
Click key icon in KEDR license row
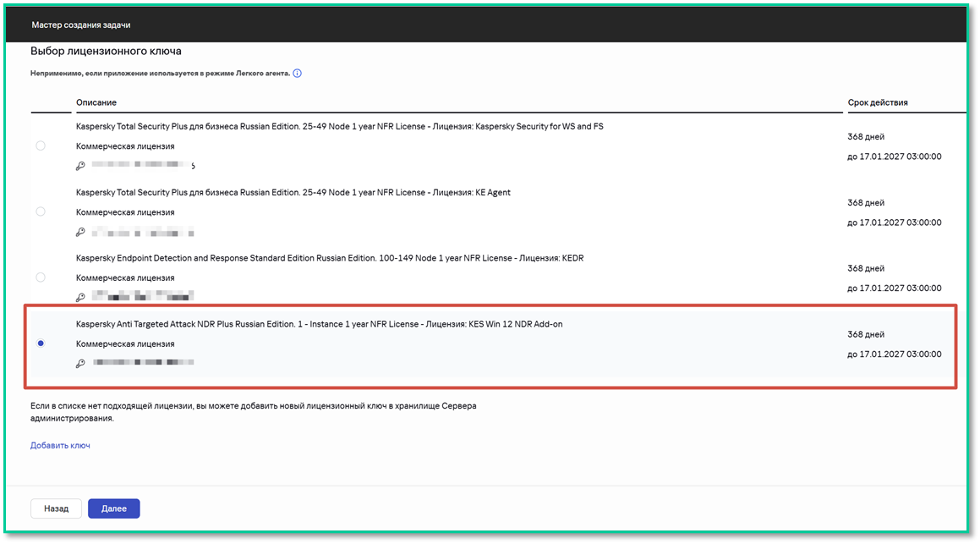80,298
